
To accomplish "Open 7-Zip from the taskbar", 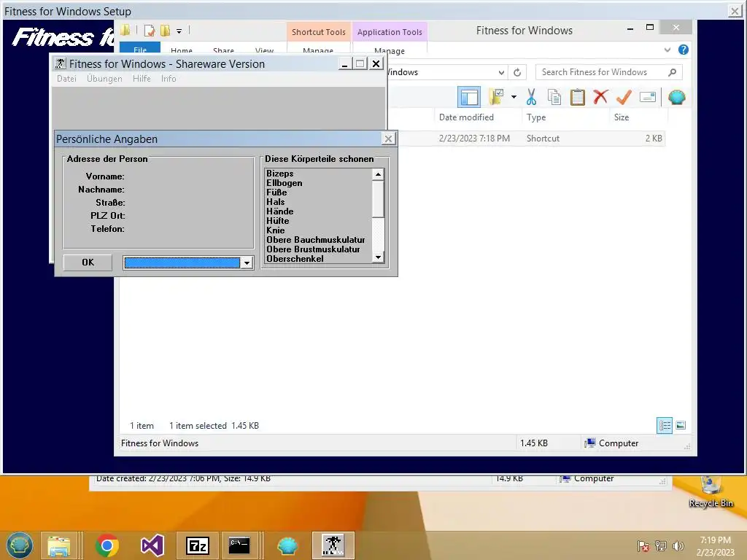I will click(x=198, y=545).
